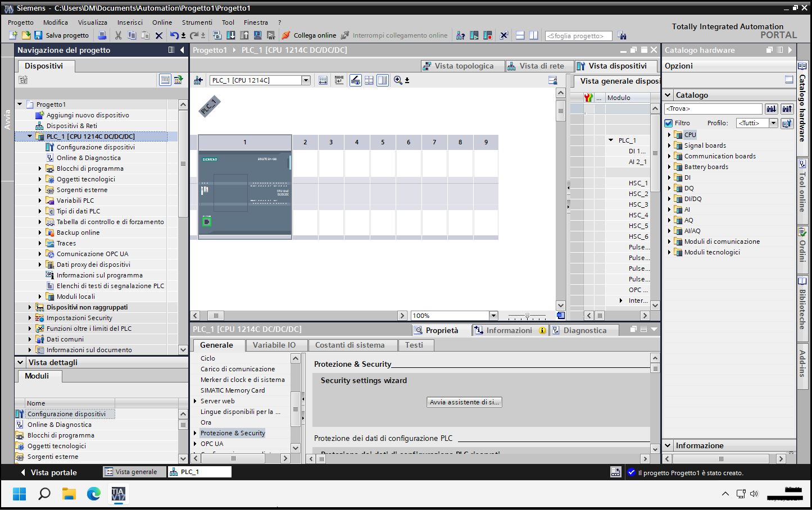This screenshot has width=812, height=510.
Task: Toggle the show-address-labels button in device view
Action: click(339, 80)
